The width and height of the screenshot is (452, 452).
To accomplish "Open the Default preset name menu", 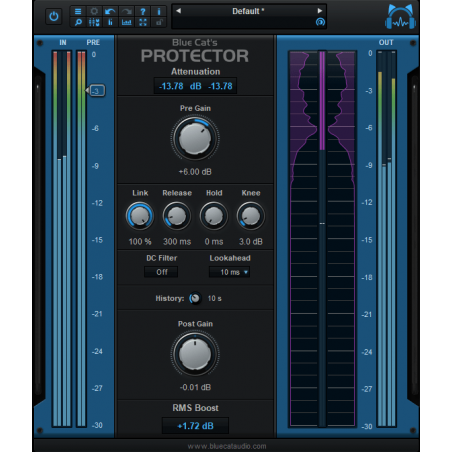I will tap(248, 11).
